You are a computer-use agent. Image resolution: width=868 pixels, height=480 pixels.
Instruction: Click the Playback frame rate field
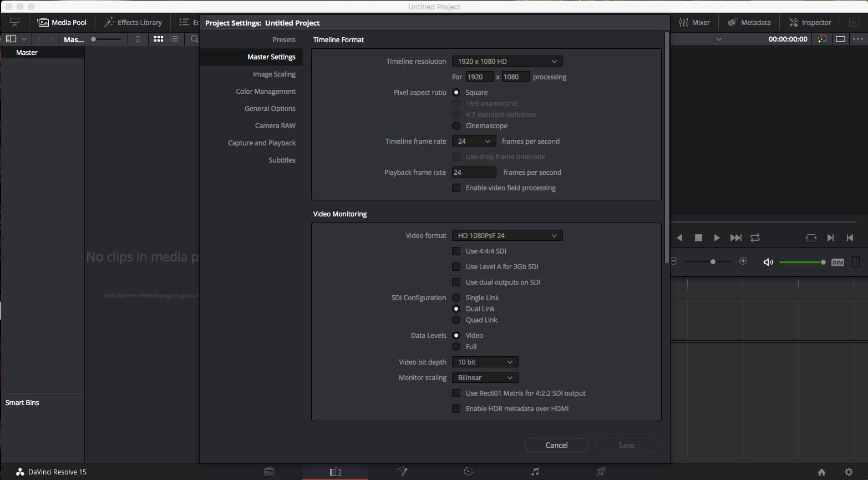[474, 172]
